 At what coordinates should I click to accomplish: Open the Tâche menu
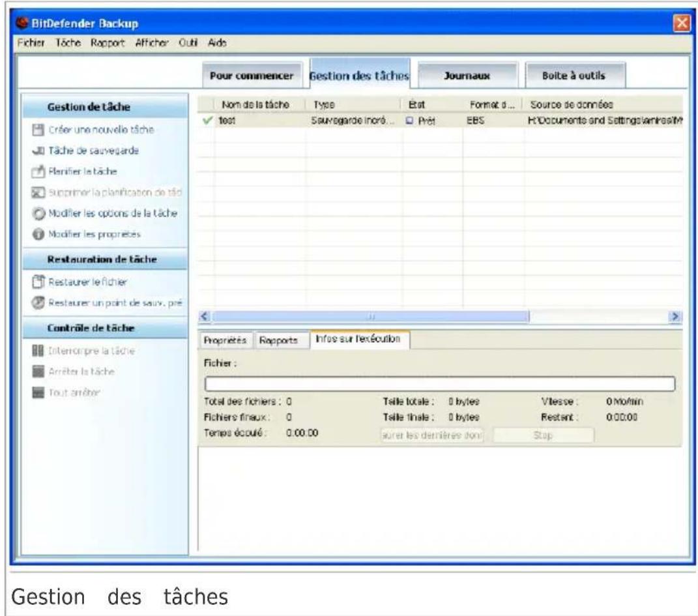tap(68, 43)
